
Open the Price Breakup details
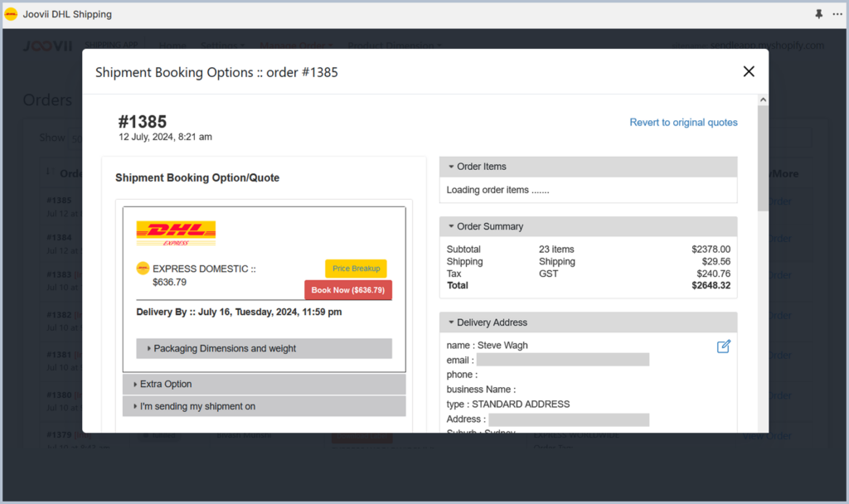[356, 268]
